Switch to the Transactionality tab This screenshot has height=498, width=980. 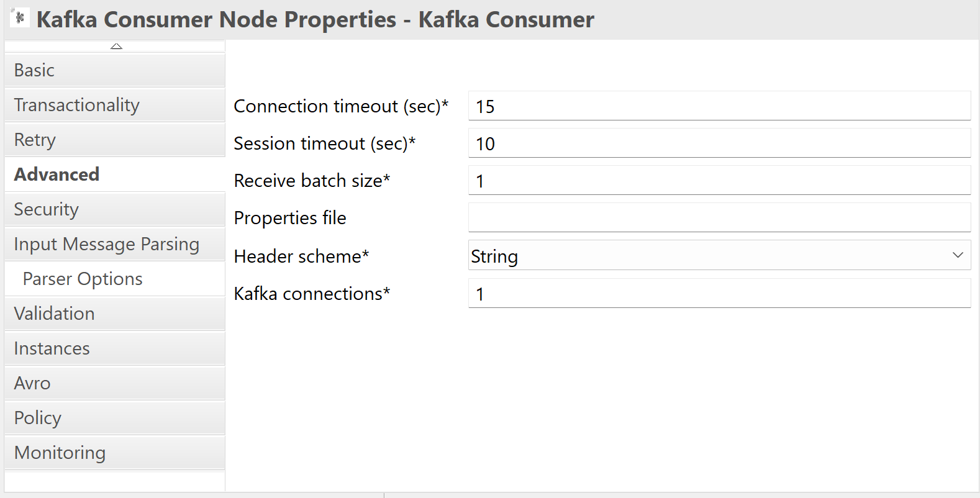[115, 105]
